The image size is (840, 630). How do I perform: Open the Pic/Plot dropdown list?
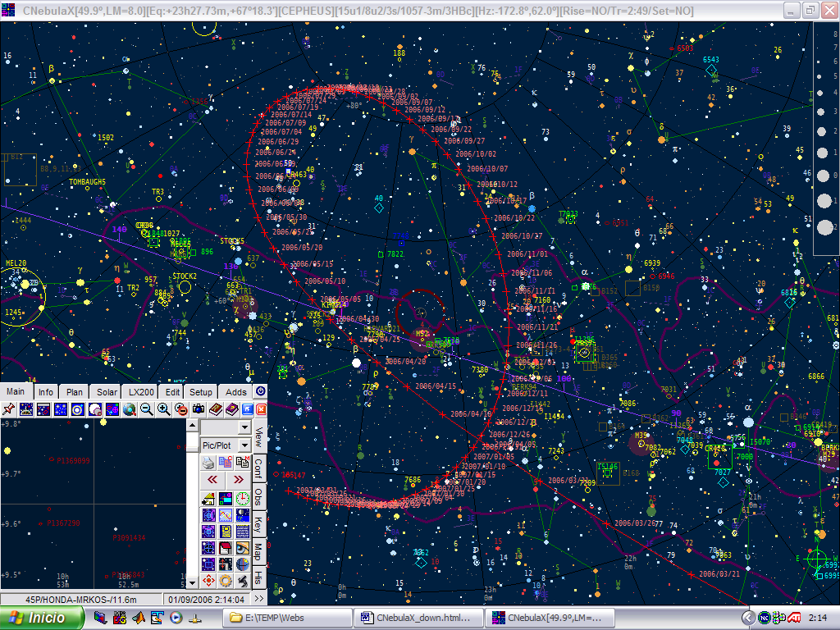(x=244, y=445)
